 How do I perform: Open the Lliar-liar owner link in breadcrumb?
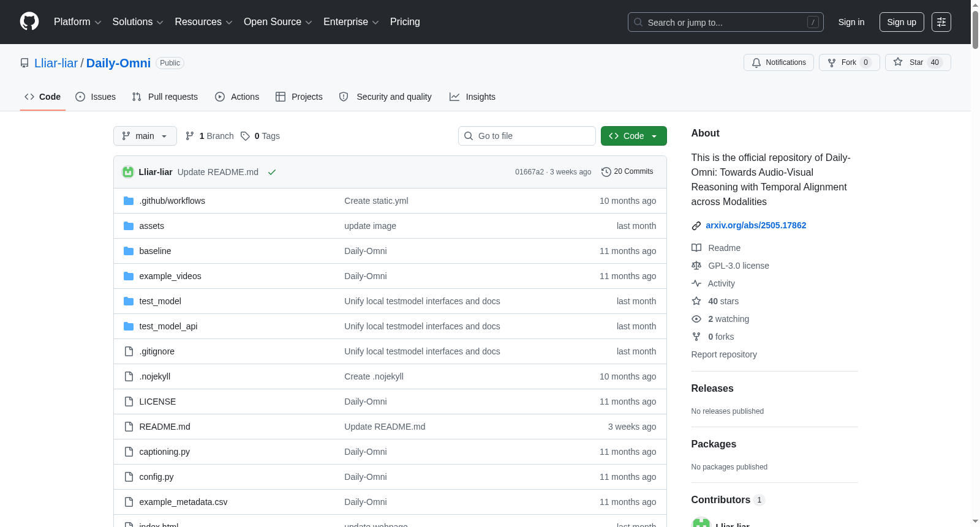[x=56, y=63]
